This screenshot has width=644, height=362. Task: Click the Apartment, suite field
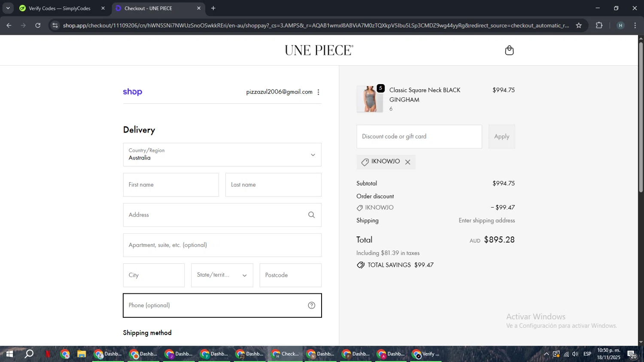pyautogui.click(x=222, y=245)
